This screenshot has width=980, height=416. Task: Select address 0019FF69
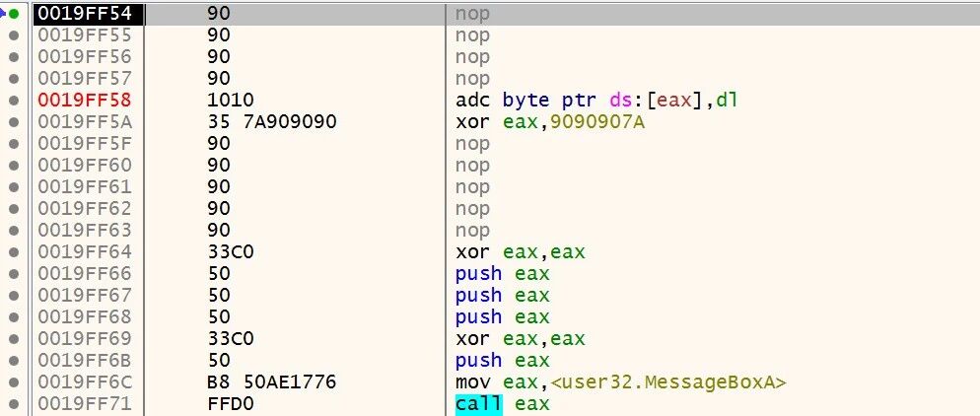click(x=85, y=338)
